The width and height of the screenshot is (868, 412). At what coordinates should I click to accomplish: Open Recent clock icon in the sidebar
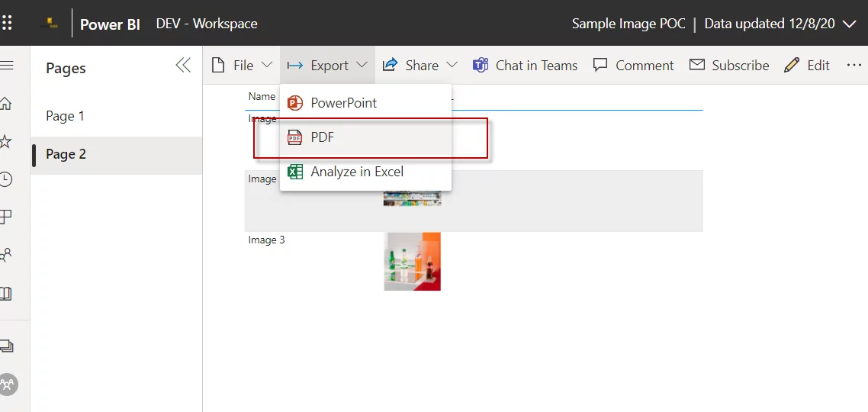point(5,179)
